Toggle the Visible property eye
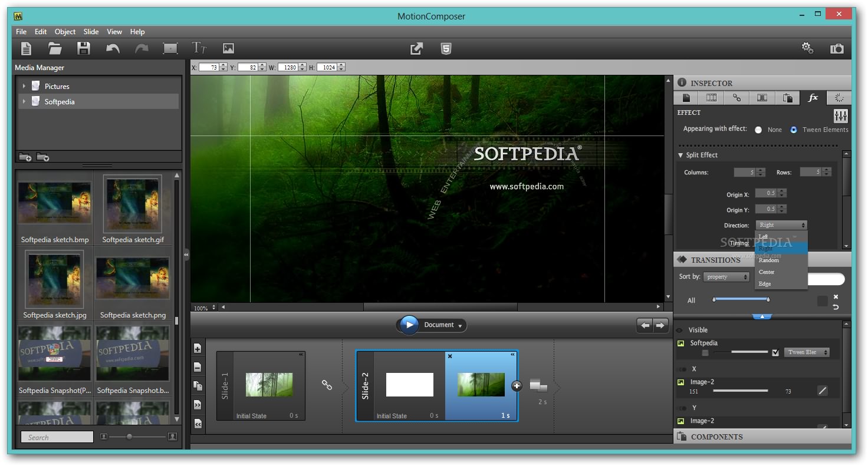Viewport: 868px width, 466px height. click(679, 331)
